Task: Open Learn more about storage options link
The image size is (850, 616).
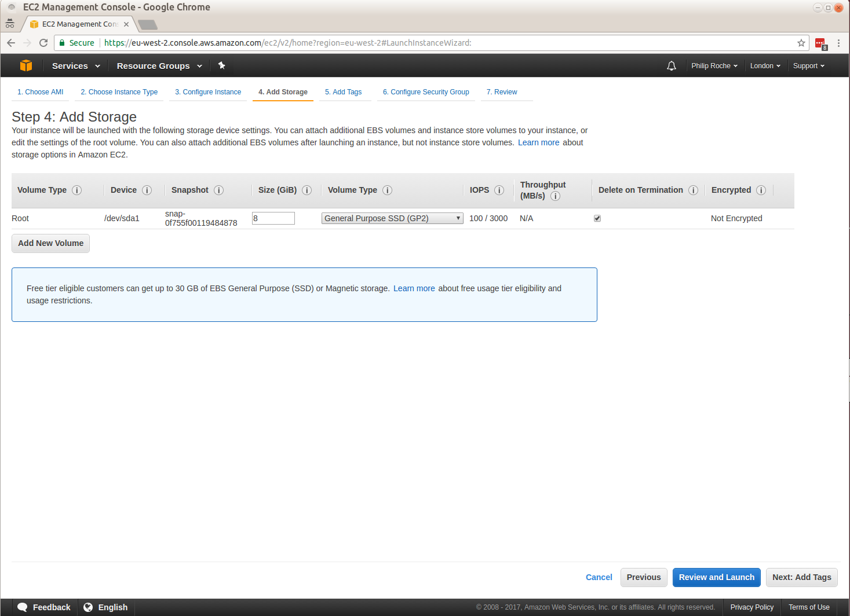Action: pyautogui.click(x=539, y=142)
